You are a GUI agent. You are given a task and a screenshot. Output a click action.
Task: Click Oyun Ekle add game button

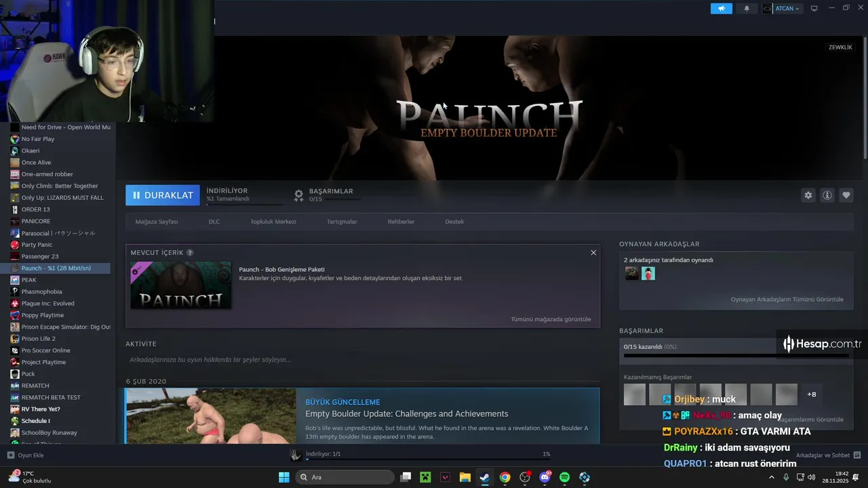pyautogui.click(x=26, y=455)
